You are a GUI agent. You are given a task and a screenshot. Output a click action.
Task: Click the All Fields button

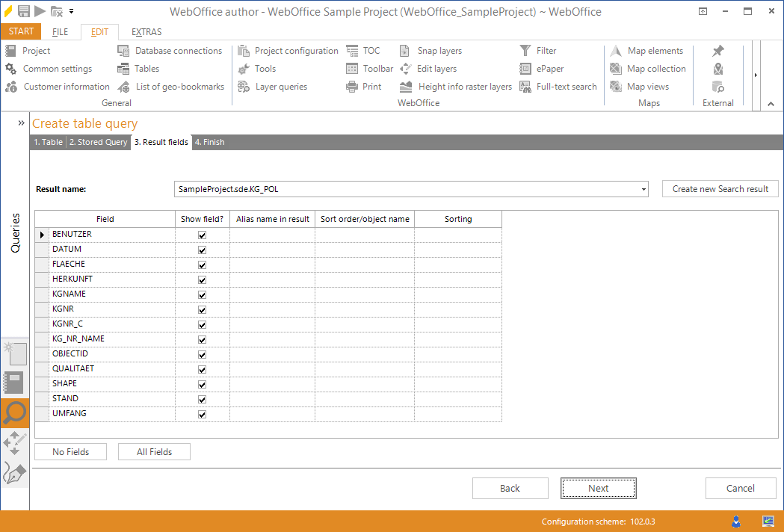[x=154, y=451]
